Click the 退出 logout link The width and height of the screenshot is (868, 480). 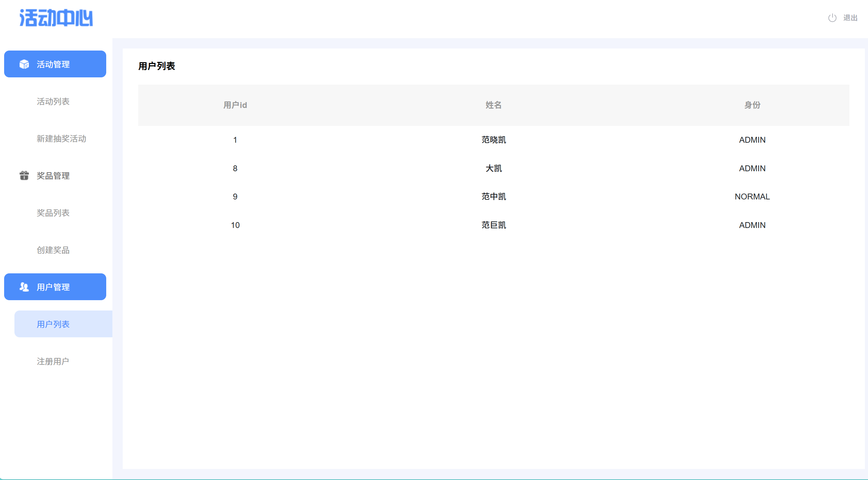tap(850, 18)
